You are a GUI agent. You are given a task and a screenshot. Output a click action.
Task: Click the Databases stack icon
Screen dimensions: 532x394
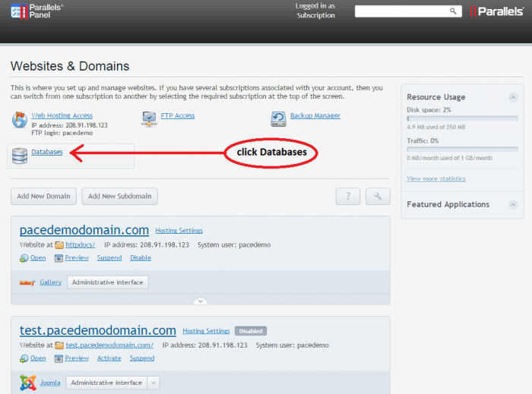(20, 156)
